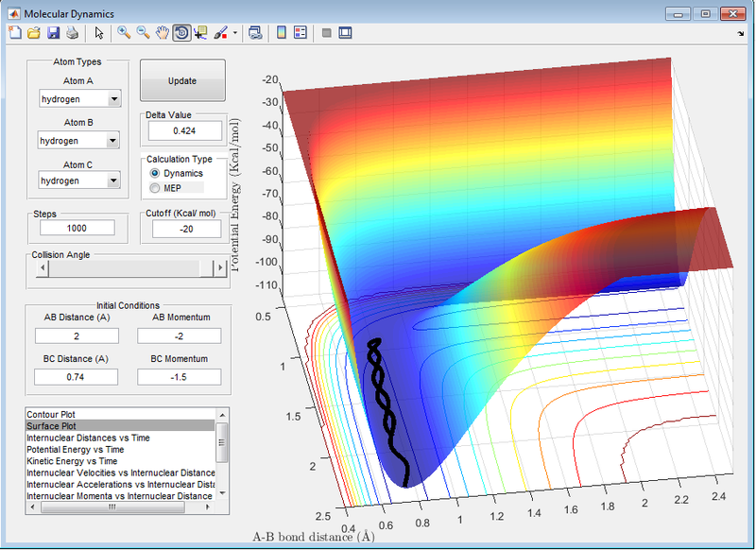756x550 pixels.
Task: Click the Cutoff (Kcal/mol) input field
Action: (x=186, y=229)
